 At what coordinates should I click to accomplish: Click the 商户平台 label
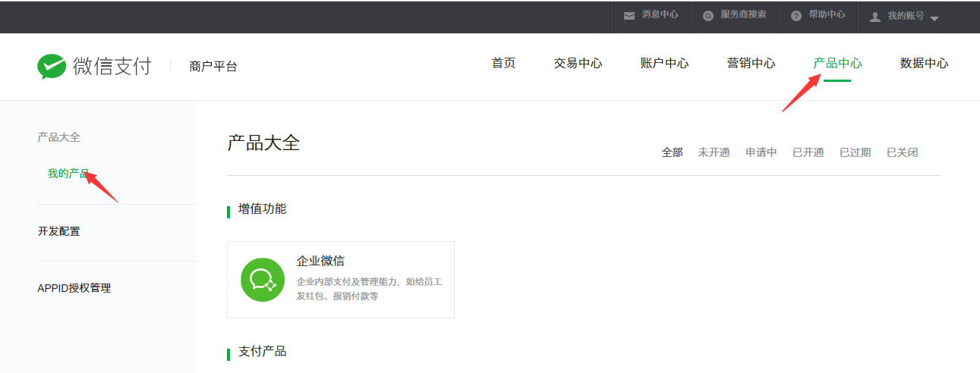213,67
